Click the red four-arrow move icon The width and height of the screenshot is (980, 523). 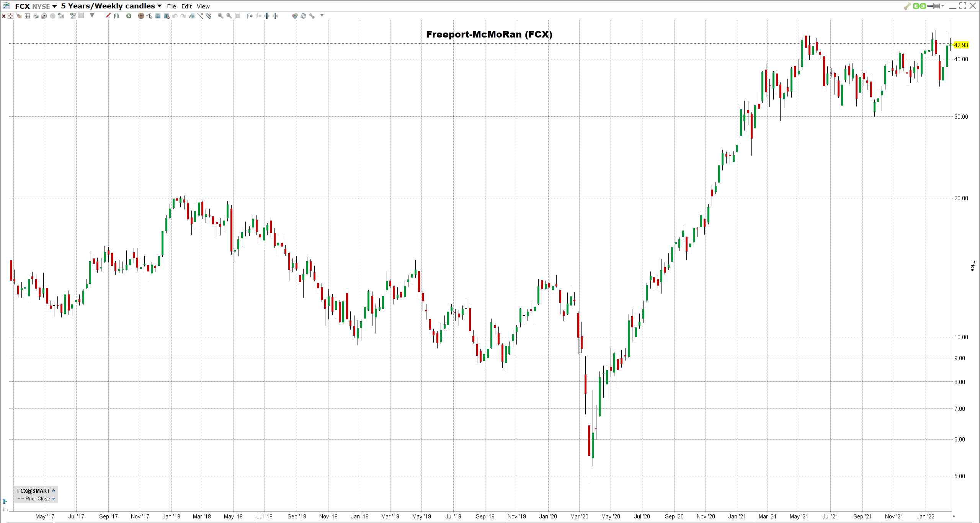pos(10,16)
